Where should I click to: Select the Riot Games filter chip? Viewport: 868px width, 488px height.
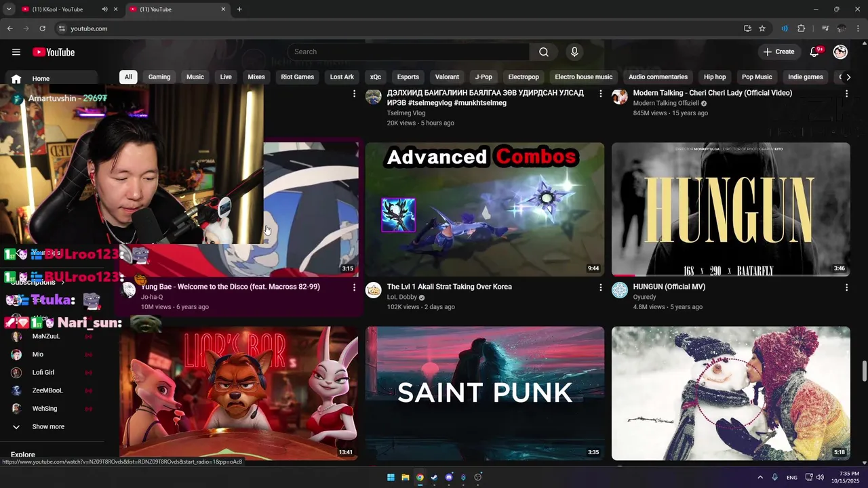(298, 77)
